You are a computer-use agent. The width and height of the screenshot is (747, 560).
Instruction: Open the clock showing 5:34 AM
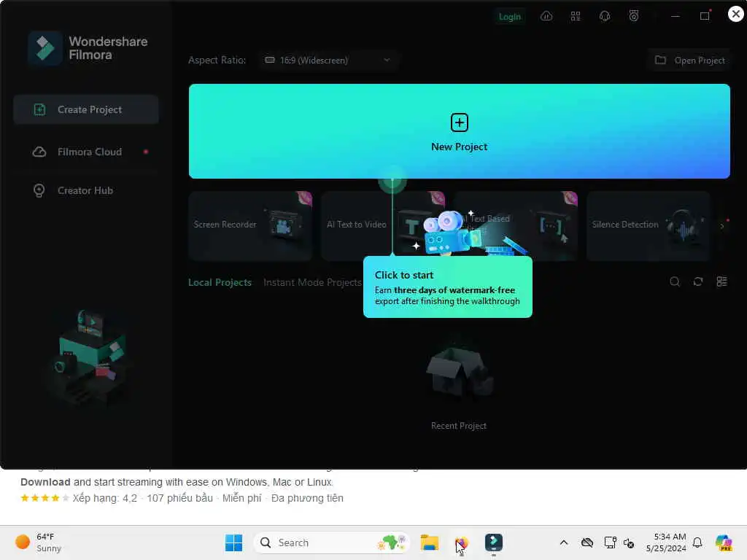[666, 542]
